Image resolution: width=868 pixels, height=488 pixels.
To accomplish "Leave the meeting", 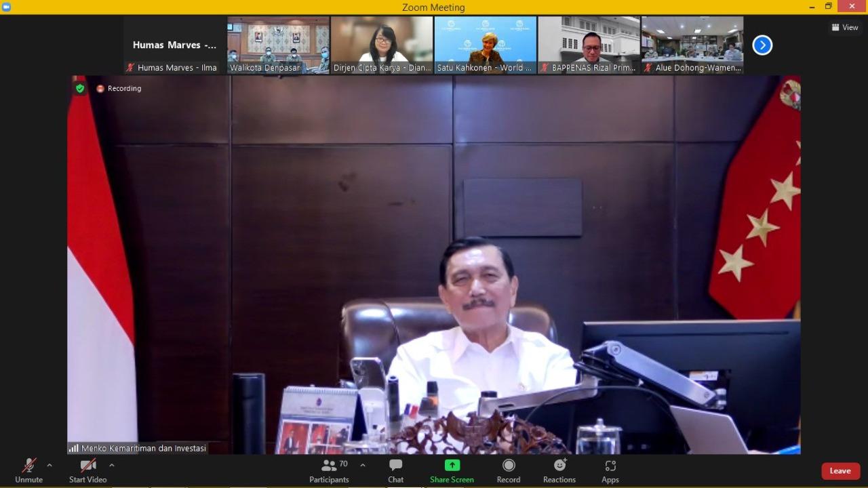I will coord(840,470).
